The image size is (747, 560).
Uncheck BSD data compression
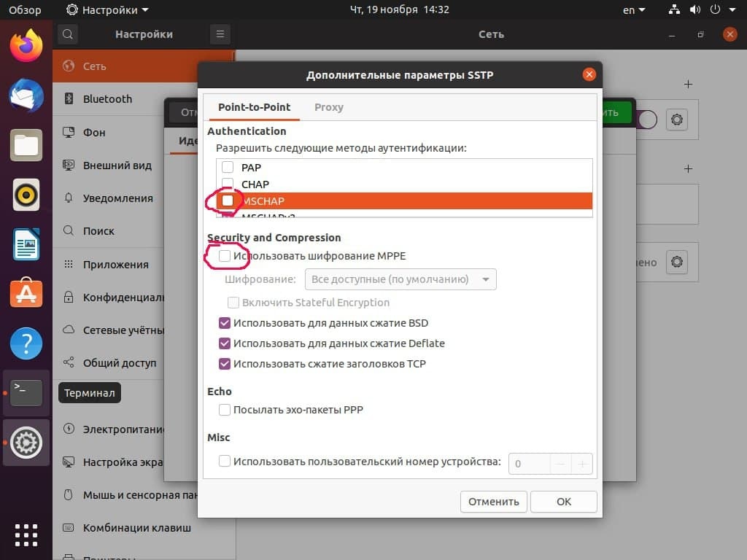pyautogui.click(x=225, y=323)
